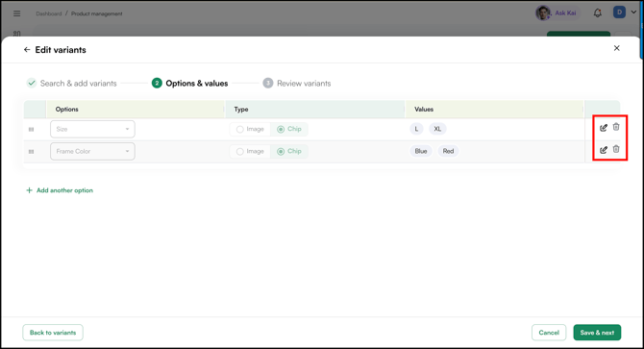Image resolution: width=644 pixels, height=349 pixels.
Task: Open the notifications bell
Action: click(x=598, y=13)
